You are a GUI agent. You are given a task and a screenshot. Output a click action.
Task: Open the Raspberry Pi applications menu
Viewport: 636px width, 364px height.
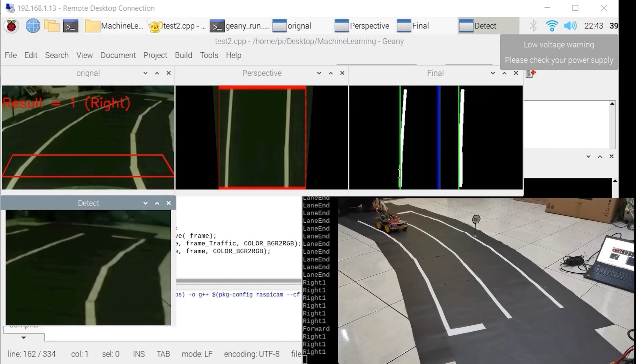point(11,25)
